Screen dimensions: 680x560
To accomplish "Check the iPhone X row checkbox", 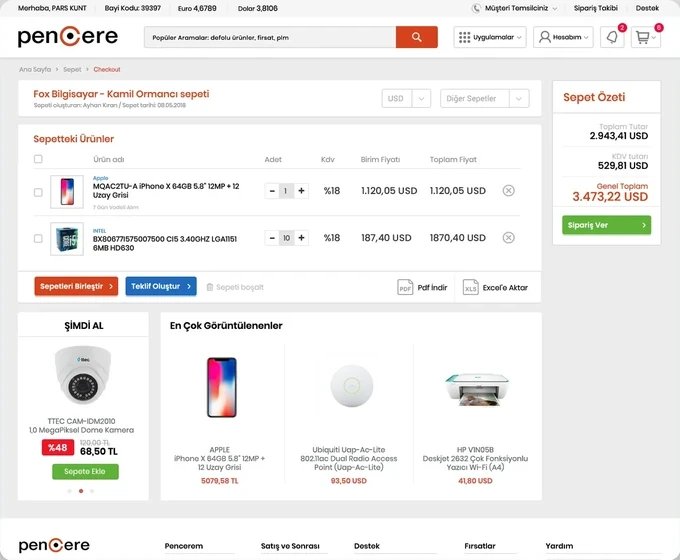I will pos(38,192).
